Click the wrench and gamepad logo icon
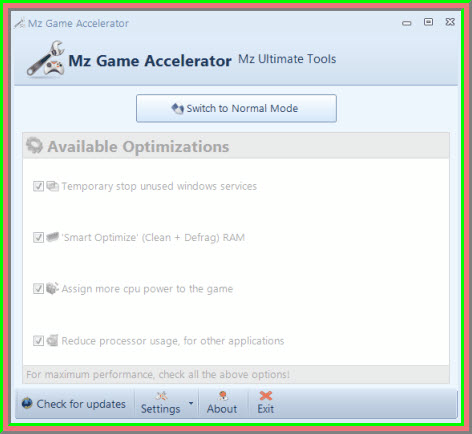This screenshot has height=434, width=472. (46, 59)
